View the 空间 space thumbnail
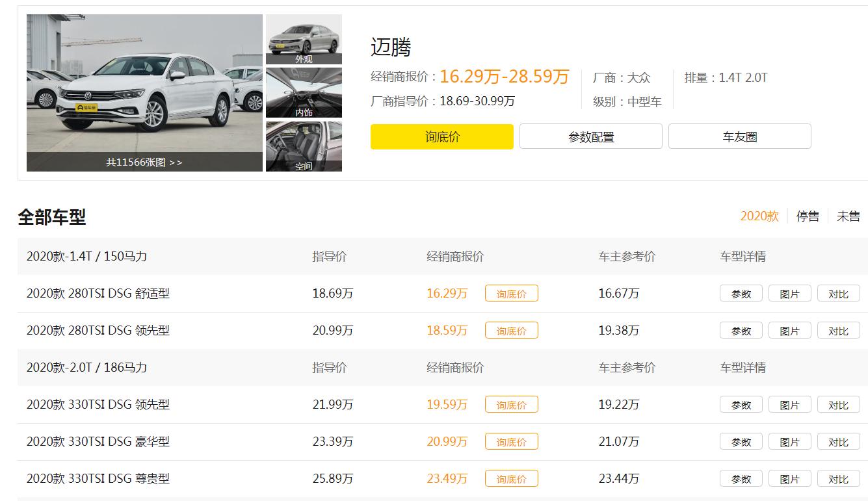Image resolution: width=868 pixels, height=501 pixels. coord(304,146)
